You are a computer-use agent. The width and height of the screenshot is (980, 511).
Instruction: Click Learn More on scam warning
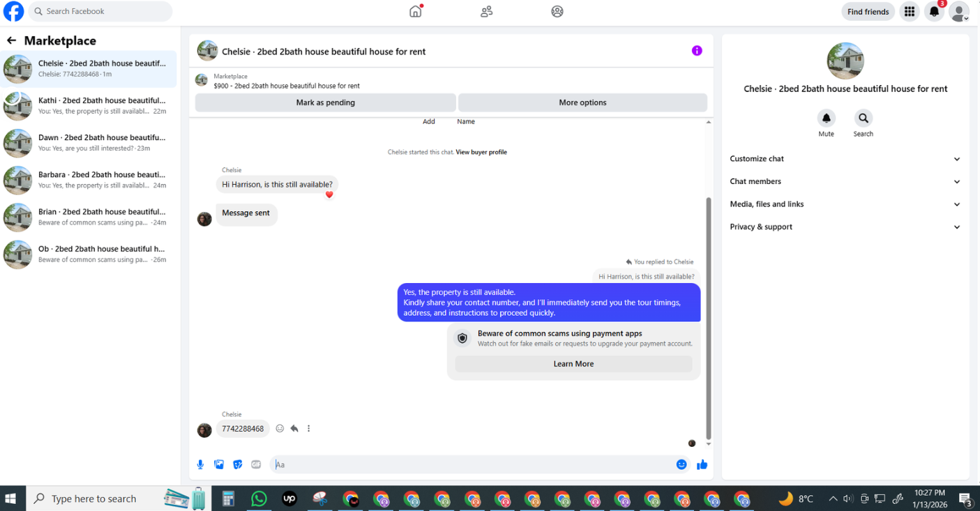coord(573,364)
